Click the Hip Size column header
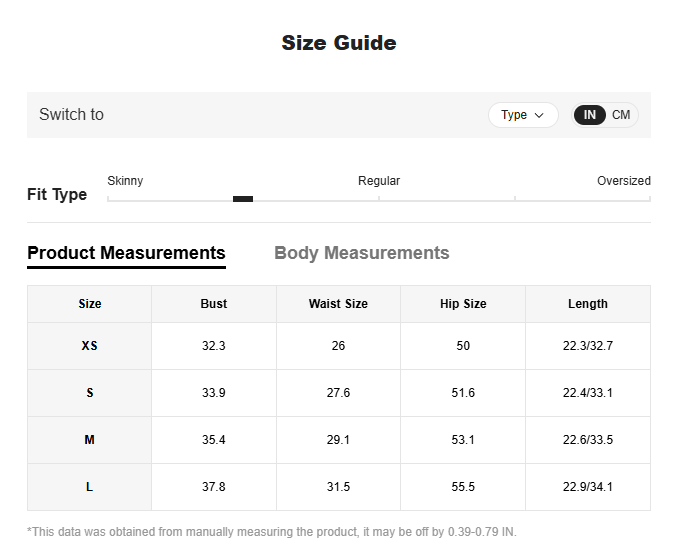Viewport: 675px width, 553px height. pos(463,304)
